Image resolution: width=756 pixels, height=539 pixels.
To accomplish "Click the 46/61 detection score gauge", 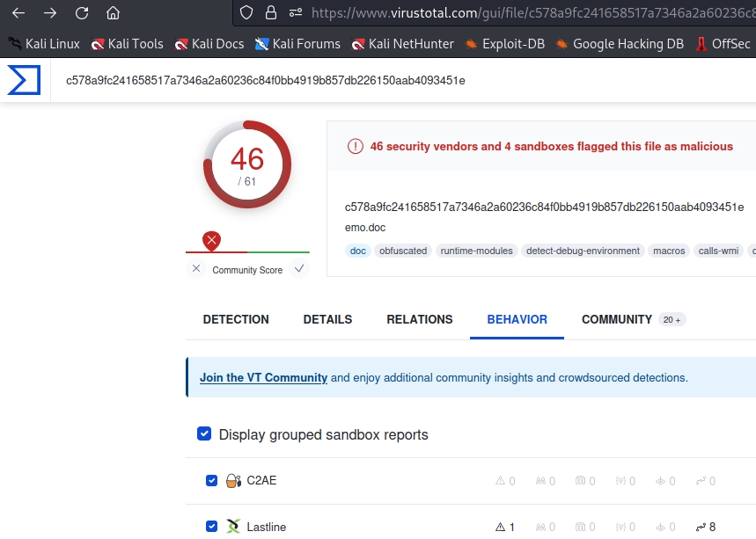I will tap(247, 164).
